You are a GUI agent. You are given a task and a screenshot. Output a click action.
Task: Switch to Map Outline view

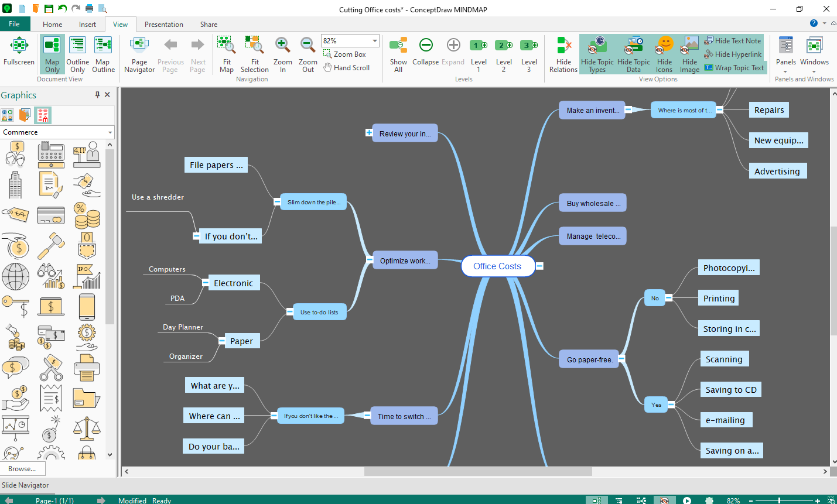(103, 54)
